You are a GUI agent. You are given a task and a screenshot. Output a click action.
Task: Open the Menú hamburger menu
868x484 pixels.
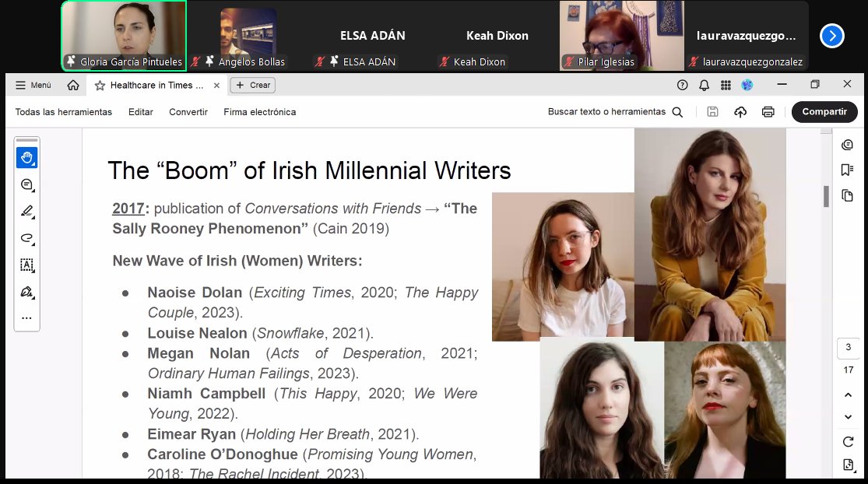(33, 85)
